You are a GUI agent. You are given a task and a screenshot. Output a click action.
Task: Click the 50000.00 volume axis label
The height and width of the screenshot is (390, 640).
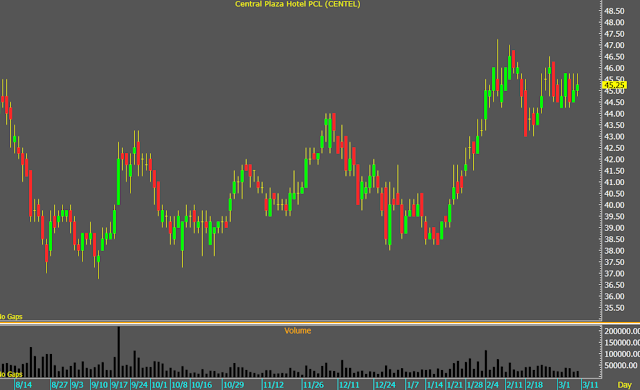click(x=620, y=365)
